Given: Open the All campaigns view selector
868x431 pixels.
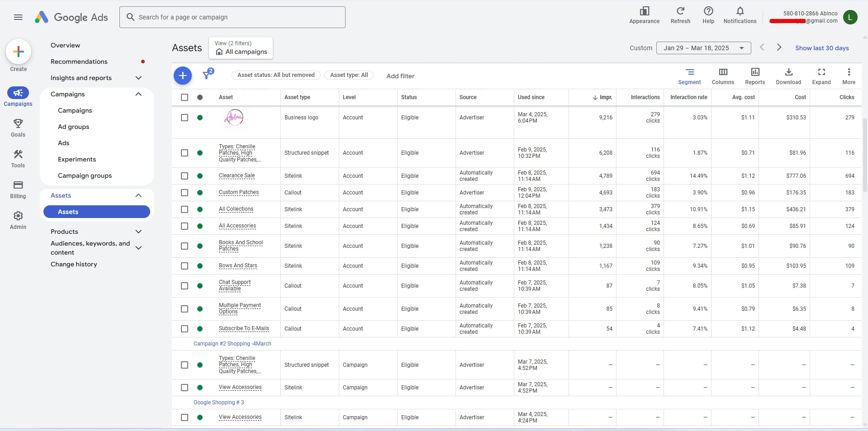Looking at the screenshot, I should (x=241, y=48).
